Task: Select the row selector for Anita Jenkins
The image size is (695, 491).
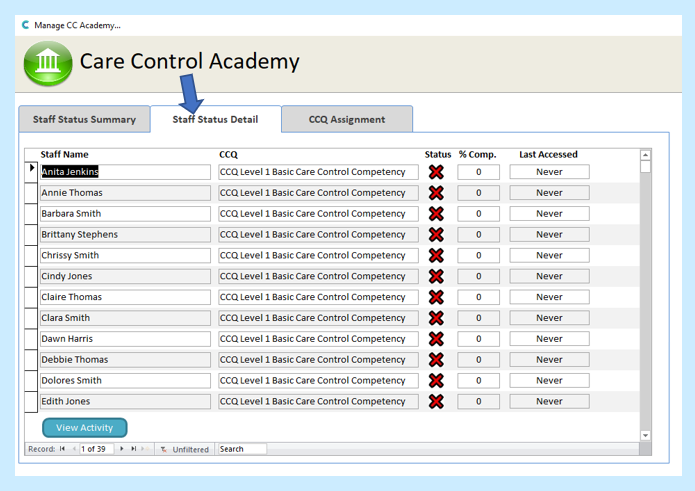Action: [31, 172]
